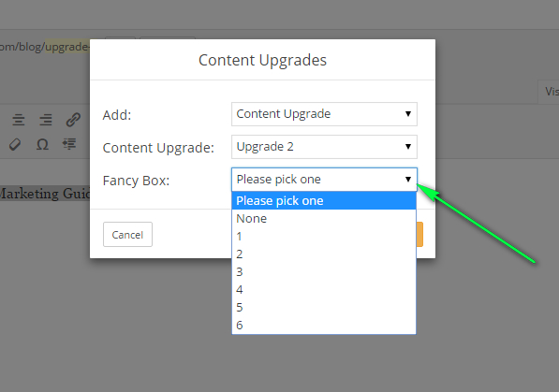Image resolution: width=559 pixels, height=392 pixels.
Task: Click the Cancel button
Action: [x=127, y=235]
